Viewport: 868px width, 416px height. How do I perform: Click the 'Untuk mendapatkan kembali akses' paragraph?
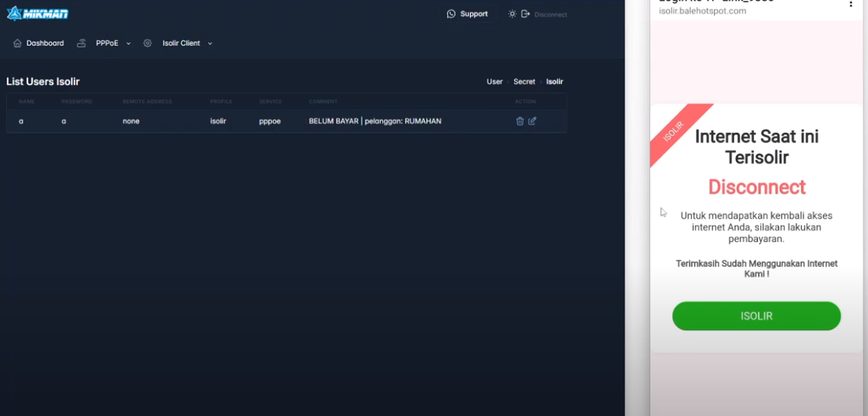click(x=756, y=227)
